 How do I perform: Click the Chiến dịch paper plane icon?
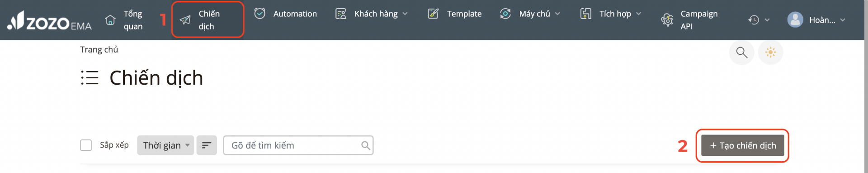click(x=185, y=20)
